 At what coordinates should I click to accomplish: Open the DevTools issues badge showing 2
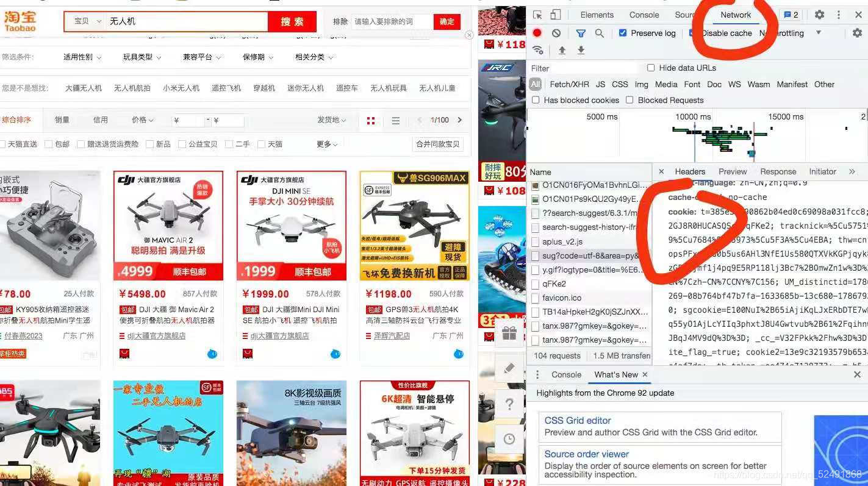pyautogui.click(x=791, y=15)
